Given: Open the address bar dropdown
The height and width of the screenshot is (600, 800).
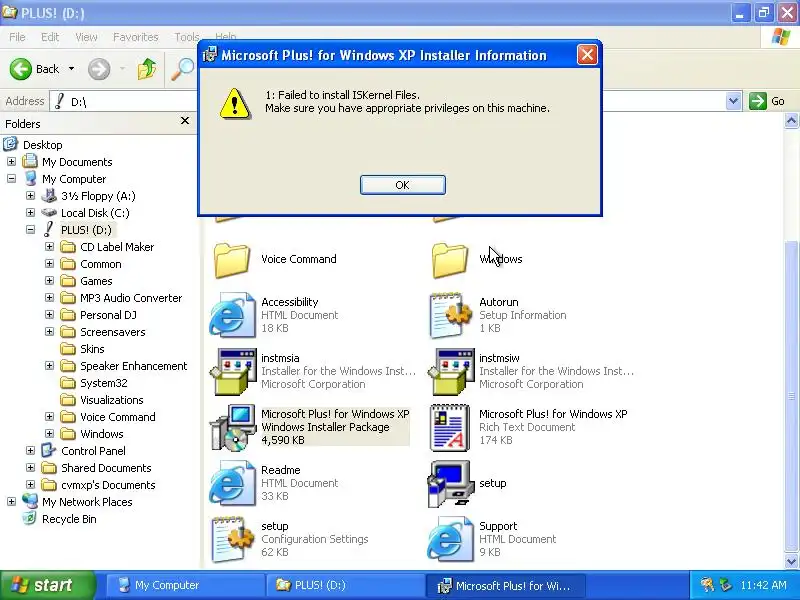Looking at the screenshot, I should click(x=733, y=101).
